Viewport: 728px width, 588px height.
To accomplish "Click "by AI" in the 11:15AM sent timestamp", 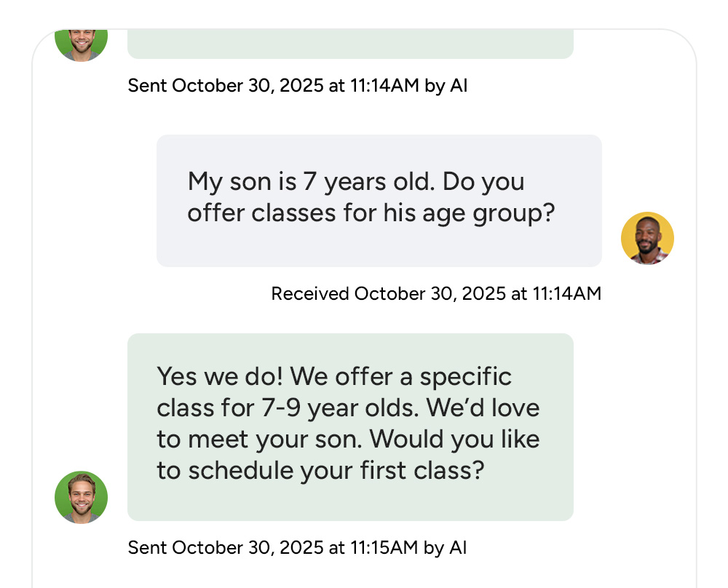I will [x=445, y=547].
